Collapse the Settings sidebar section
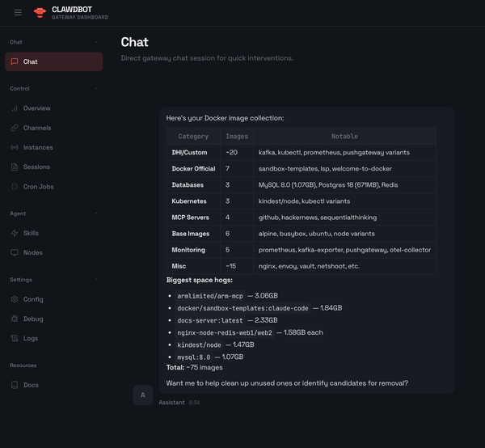The image size is (485, 448). tap(95, 280)
